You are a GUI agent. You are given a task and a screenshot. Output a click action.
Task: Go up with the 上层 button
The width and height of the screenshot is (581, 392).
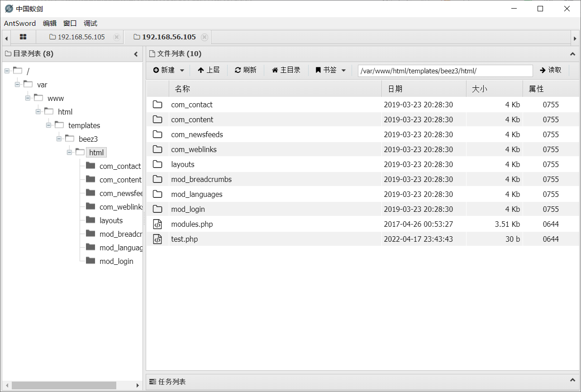tap(209, 70)
